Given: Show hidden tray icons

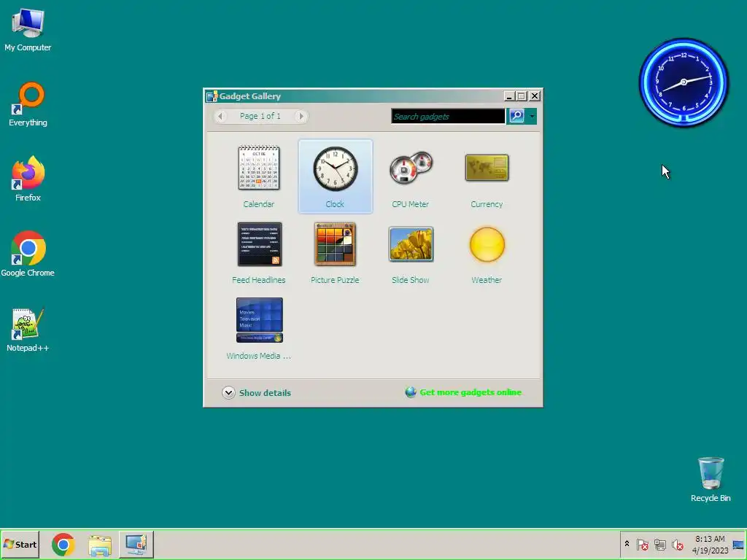Looking at the screenshot, I should tap(627, 544).
